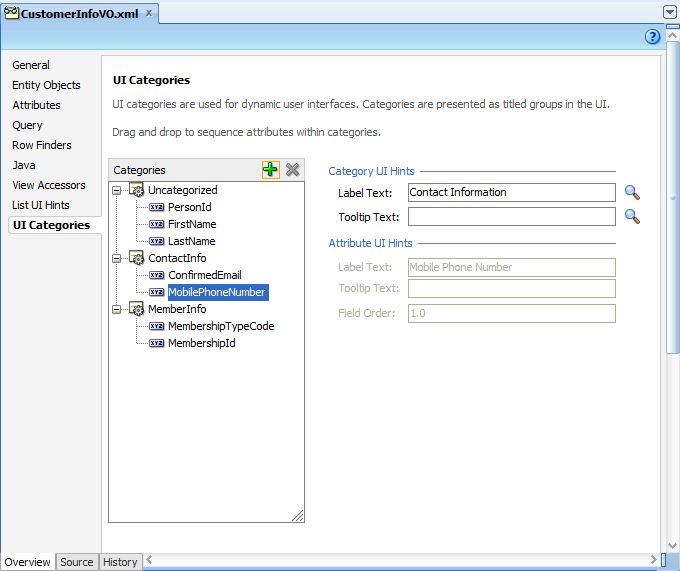Click the ConfirmedEmail attribute icon
The width and height of the screenshot is (680, 571).
coord(157,275)
